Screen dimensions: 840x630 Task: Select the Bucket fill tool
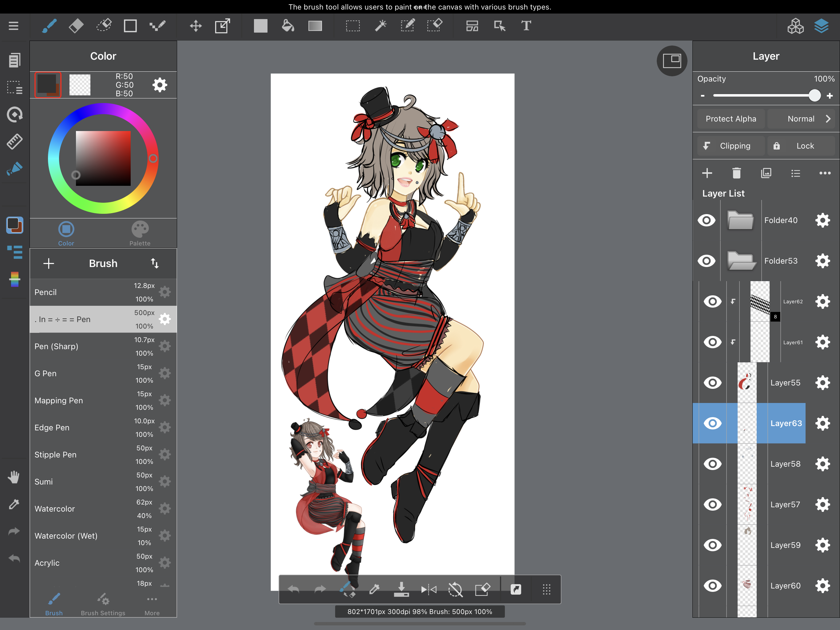click(x=288, y=26)
